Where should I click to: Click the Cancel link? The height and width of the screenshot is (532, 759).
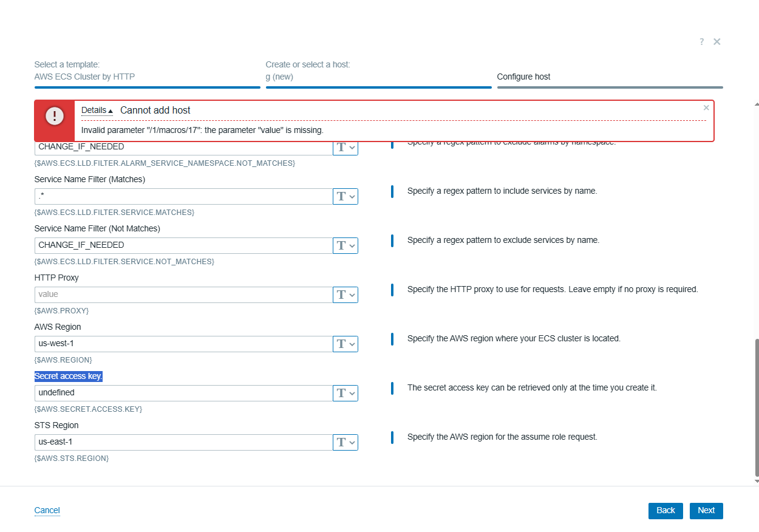point(47,511)
